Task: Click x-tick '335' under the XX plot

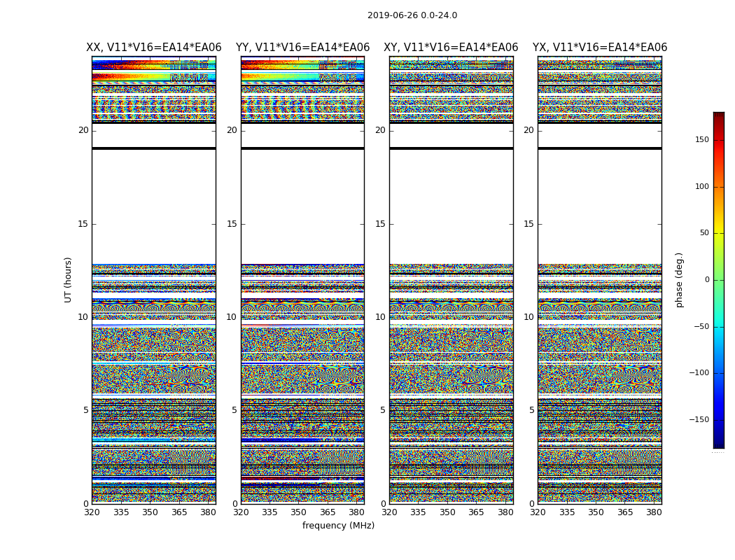Action: coord(121,512)
